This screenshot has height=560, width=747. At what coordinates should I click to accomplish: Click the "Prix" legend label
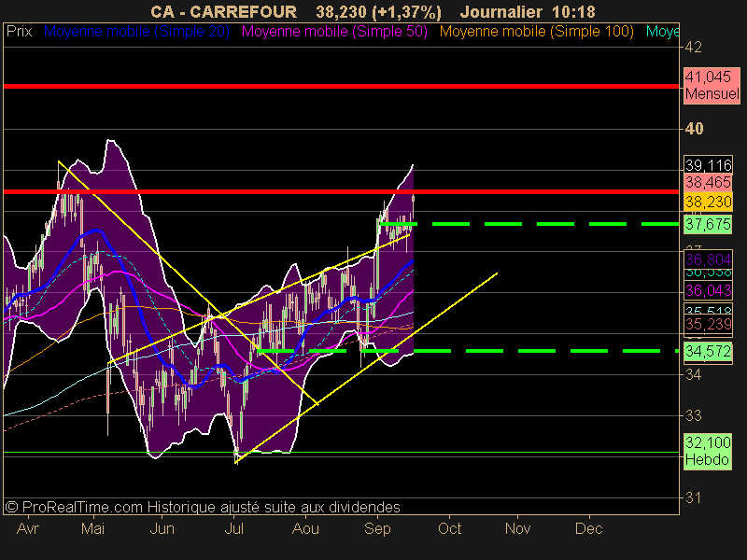click(19, 32)
